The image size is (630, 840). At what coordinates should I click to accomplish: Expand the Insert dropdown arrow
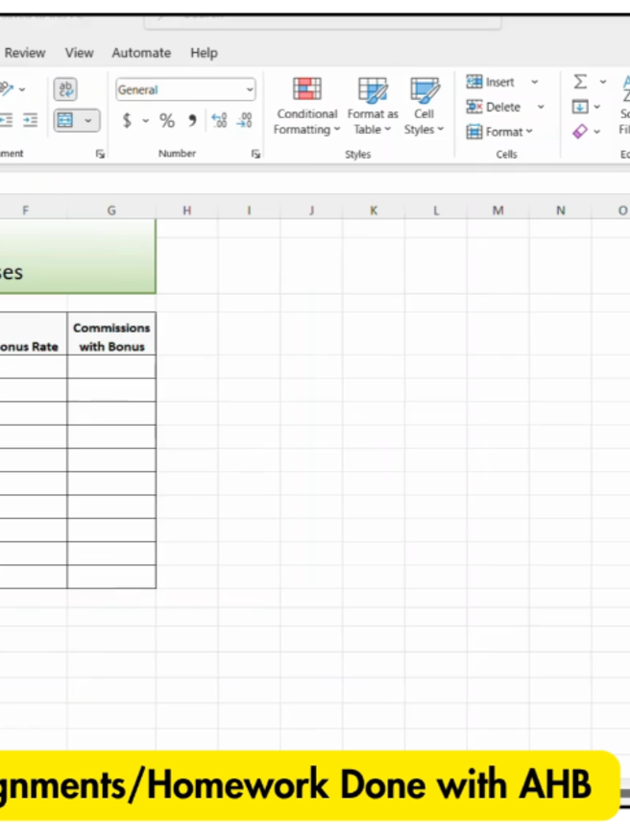[534, 82]
